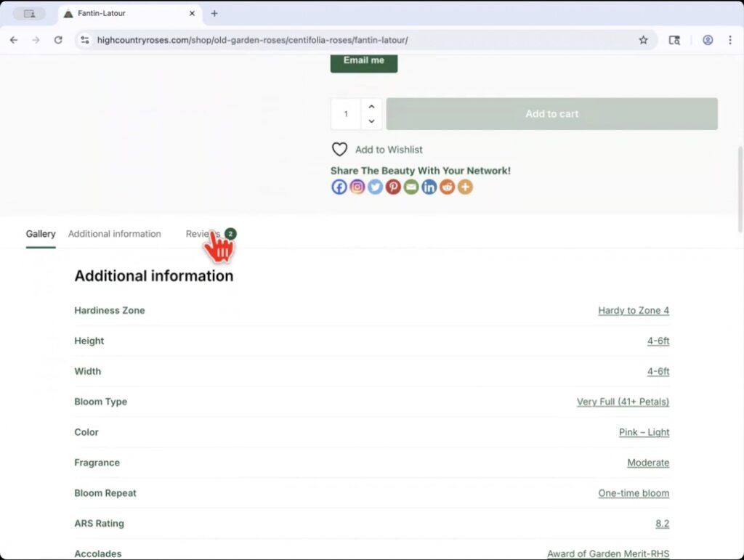Select the Gallery tab

click(41, 234)
